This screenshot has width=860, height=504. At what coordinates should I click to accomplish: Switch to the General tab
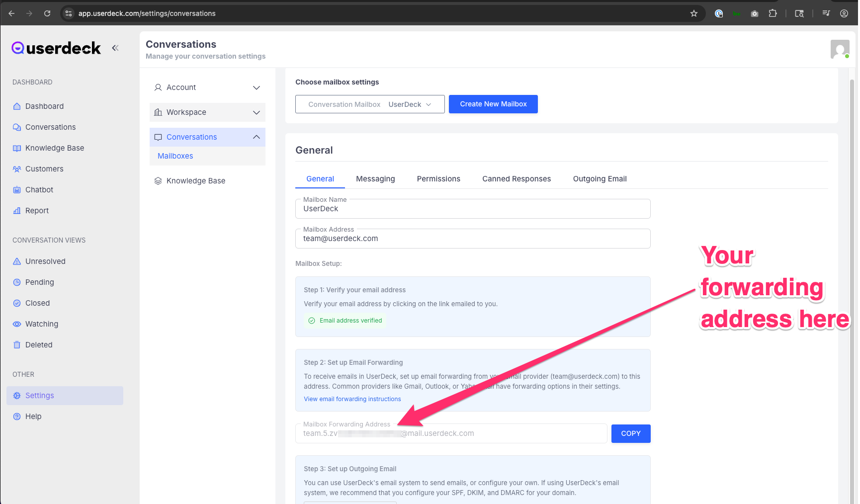coord(320,179)
